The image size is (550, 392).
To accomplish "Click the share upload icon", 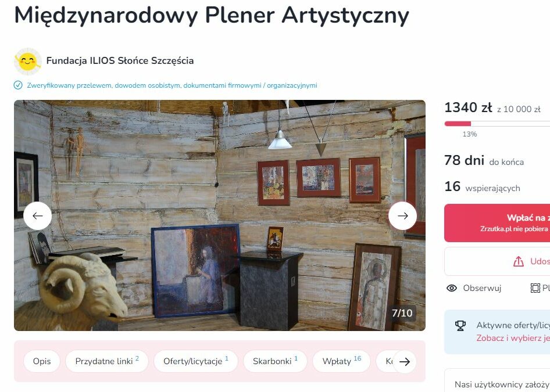I will (519, 261).
